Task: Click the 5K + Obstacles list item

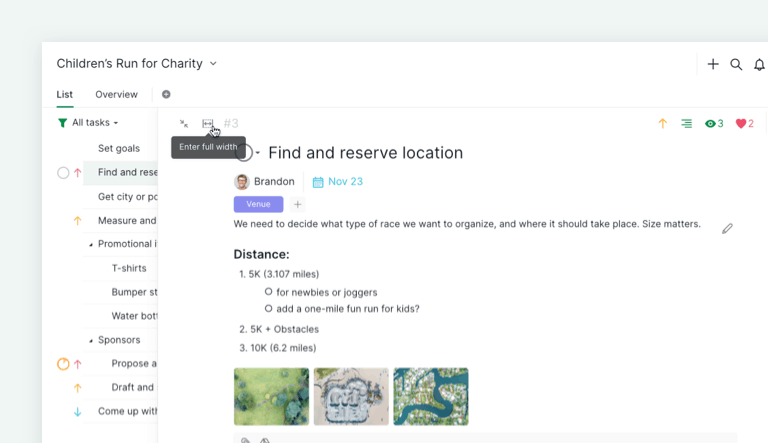Action: point(285,329)
